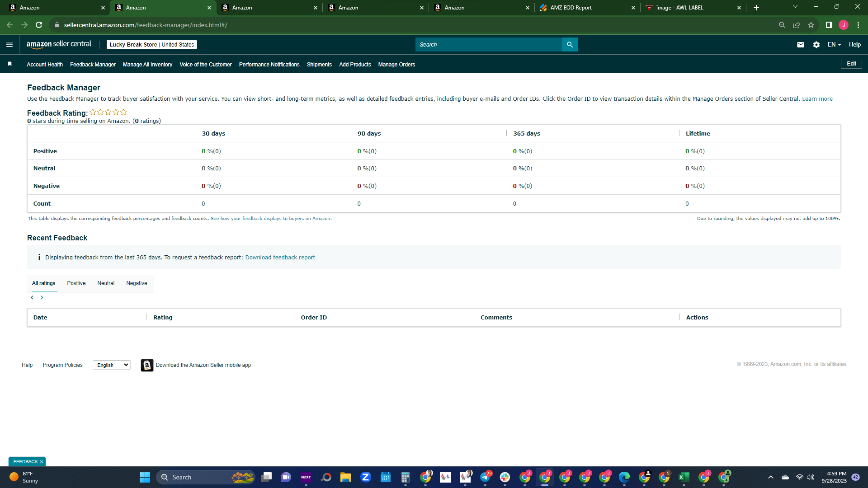Click the Learn more link
Image resolution: width=868 pixels, height=488 pixels.
click(817, 99)
